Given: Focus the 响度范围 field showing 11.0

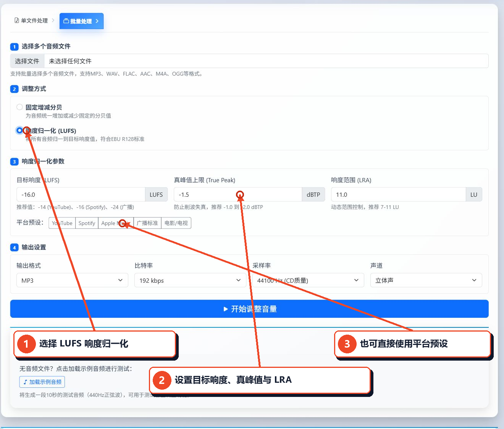Looking at the screenshot, I should click(x=398, y=194).
